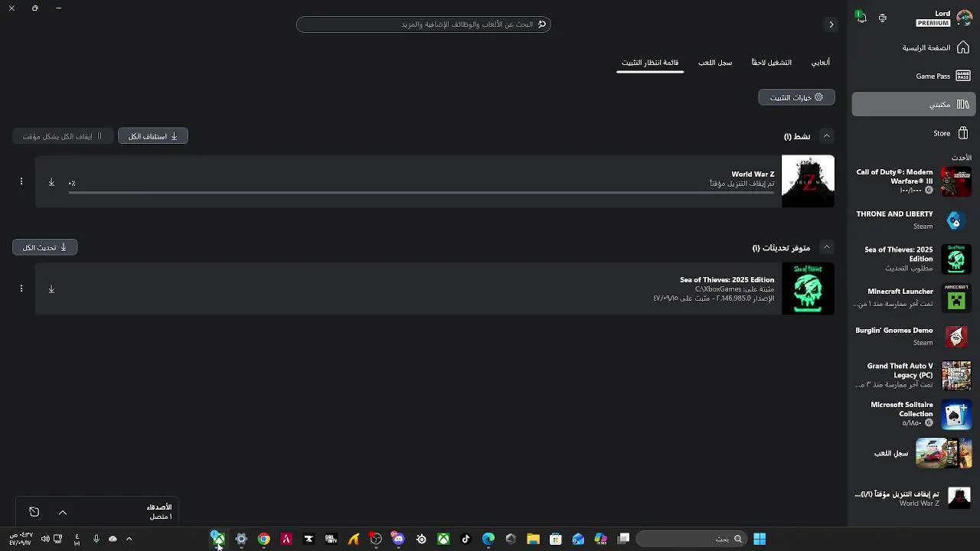Image resolution: width=980 pixels, height=551 pixels.
Task: Open Burglin' Gnomes Demo in the sidebar
Action: pos(913,337)
